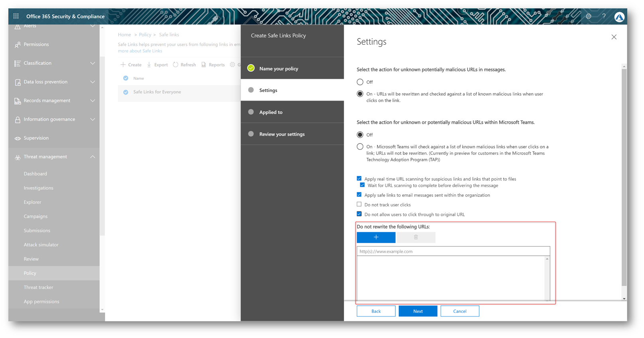Image resolution: width=644 pixels, height=338 pixels.
Task: Click the Policy breadcrumb link
Action: pyautogui.click(x=145, y=35)
